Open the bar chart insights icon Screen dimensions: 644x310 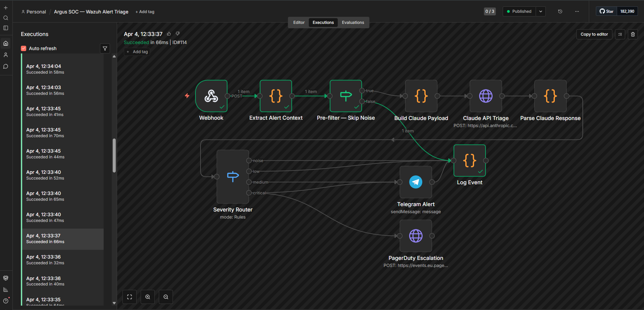(x=6, y=289)
